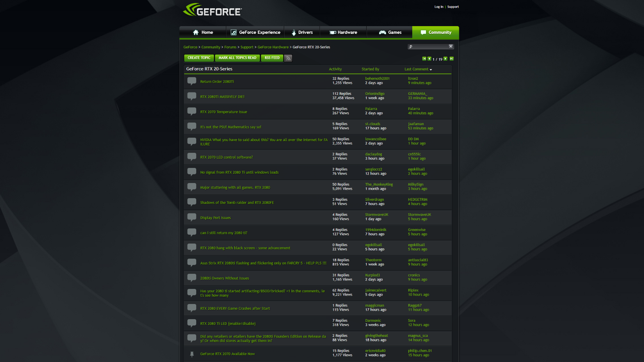
Task: Click '62 Replies' text
Action: (x=341, y=290)
